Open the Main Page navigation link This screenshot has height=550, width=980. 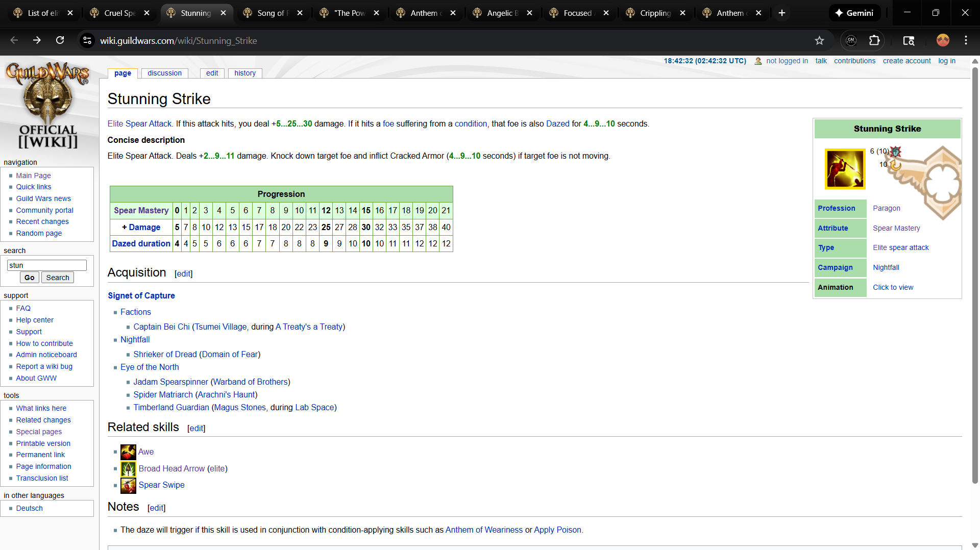(33, 176)
